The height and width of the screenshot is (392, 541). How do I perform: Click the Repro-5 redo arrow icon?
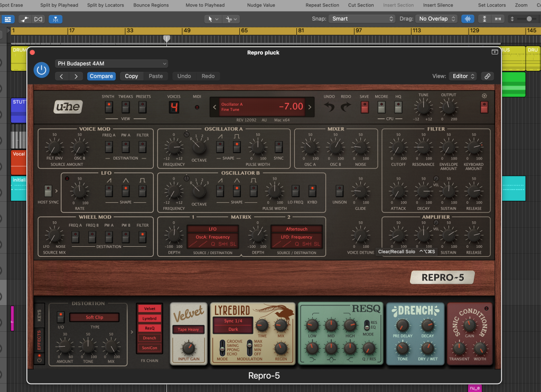click(346, 107)
